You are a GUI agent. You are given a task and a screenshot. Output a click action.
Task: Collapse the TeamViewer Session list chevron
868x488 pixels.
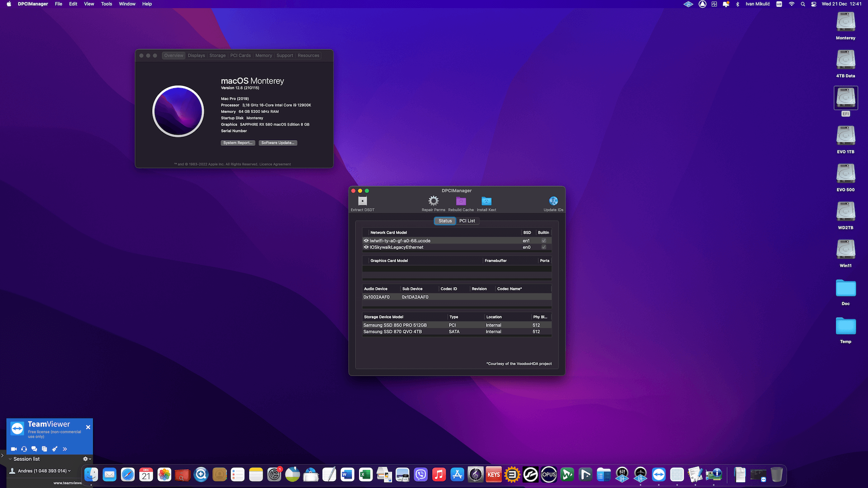tap(10, 459)
